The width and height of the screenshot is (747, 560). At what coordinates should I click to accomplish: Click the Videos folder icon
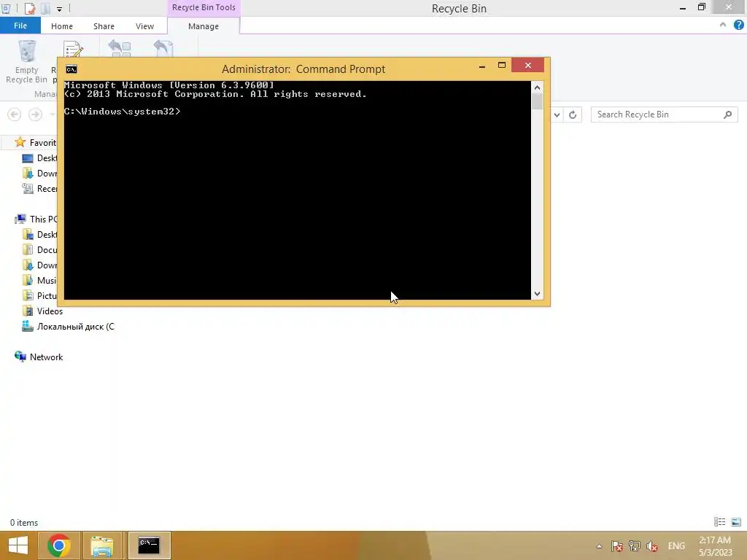[28, 311]
